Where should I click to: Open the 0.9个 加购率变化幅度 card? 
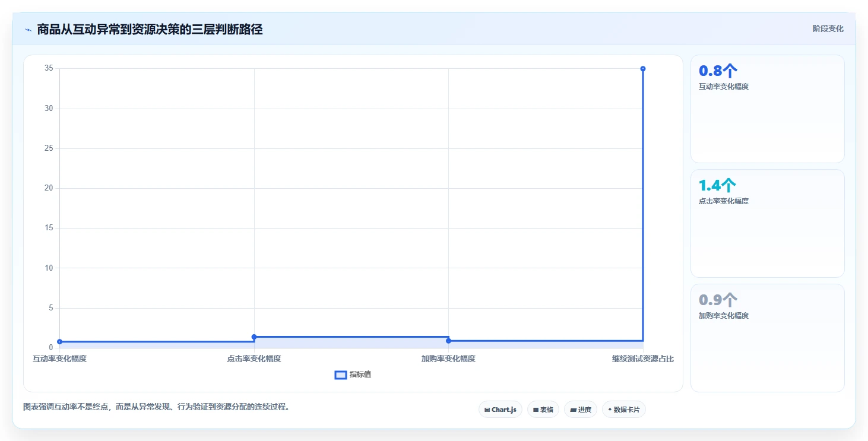click(768, 338)
